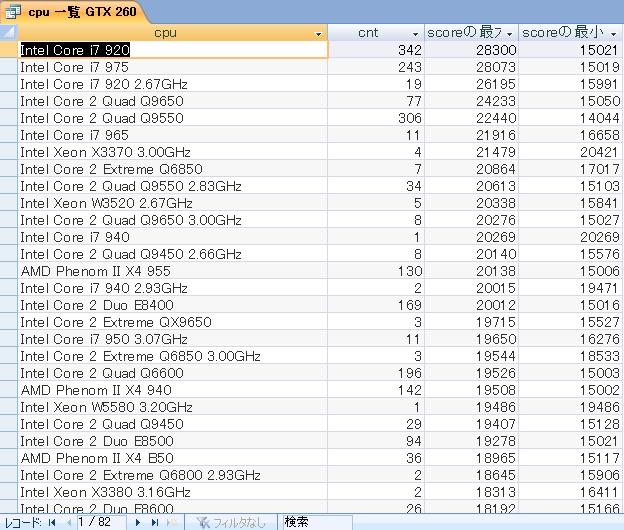624x530 pixels.
Task: Click cell 'Intel Xeon W5580 3.20GHz'
Action: (x=173, y=407)
